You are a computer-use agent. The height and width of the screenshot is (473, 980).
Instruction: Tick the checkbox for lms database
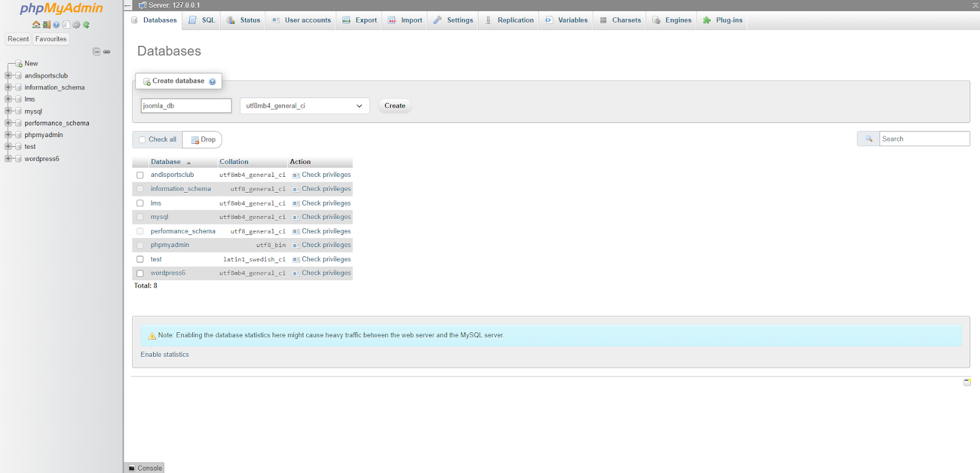(x=140, y=203)
